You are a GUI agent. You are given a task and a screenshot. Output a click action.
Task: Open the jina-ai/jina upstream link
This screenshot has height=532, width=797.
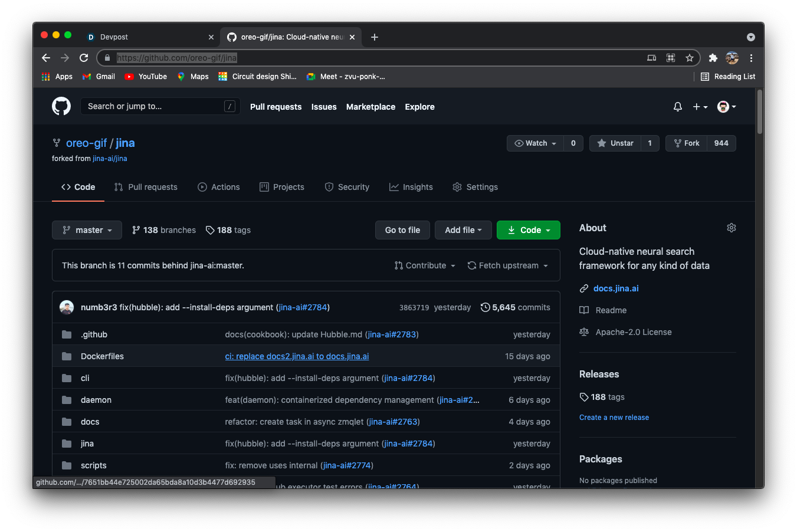coord(110,159)
